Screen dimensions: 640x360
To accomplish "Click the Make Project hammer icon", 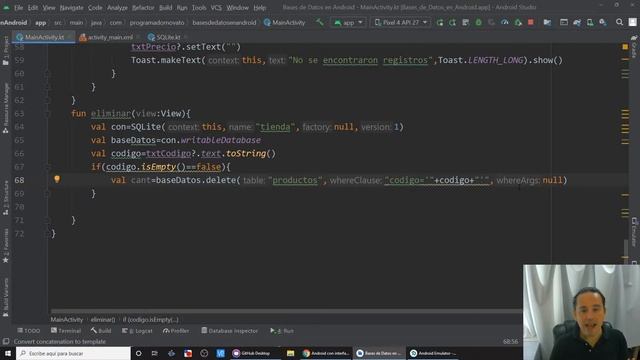I will 320,22.
